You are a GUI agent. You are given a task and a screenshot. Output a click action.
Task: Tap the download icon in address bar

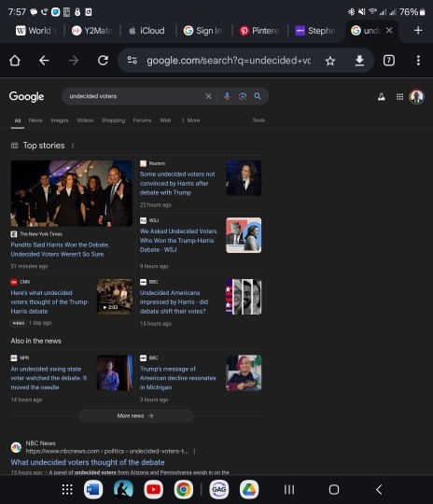(359, 61)
